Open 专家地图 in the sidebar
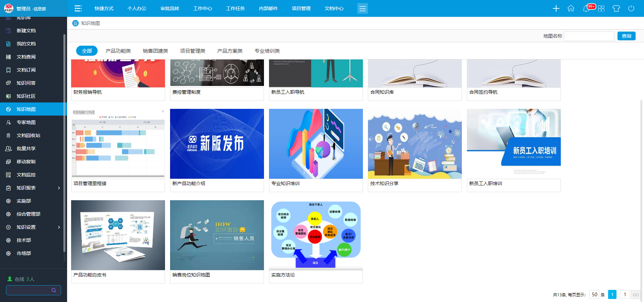The image size is (644, 302). 26,122
